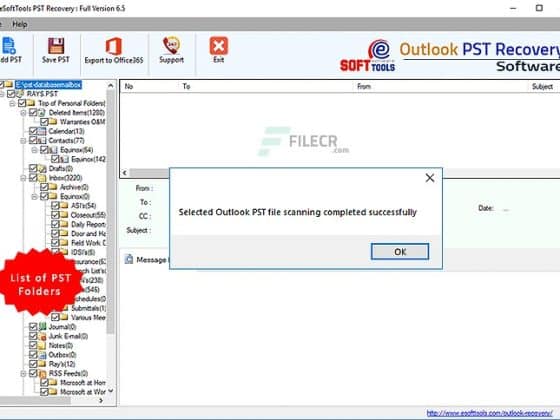560x420 pixels.
Task: Collapse the Top of Personal Folders node
Action: 12,104
